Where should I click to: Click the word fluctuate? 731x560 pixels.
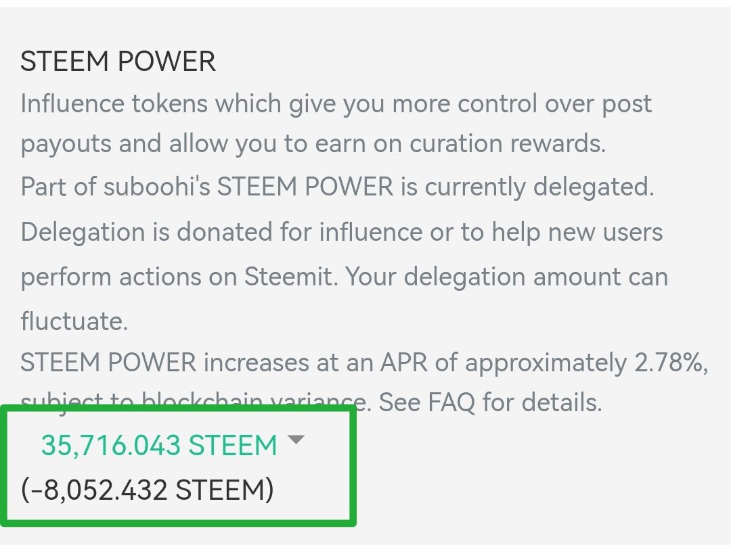(x=74, y=321)
